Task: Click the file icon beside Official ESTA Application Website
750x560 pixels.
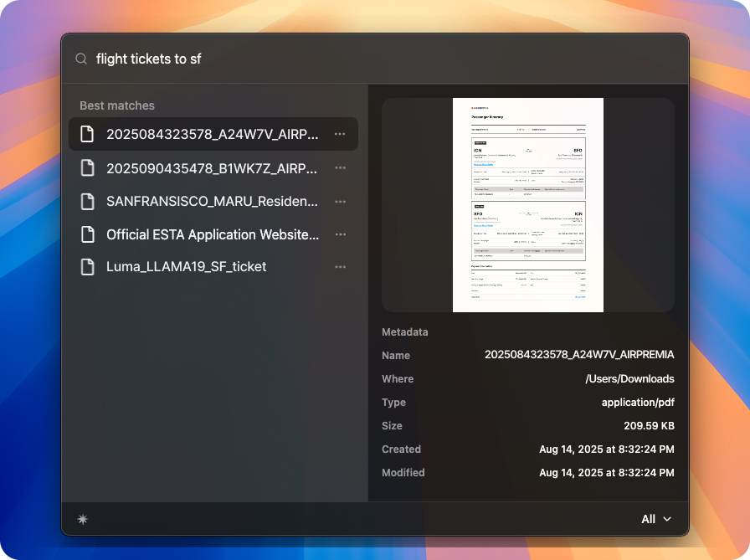Action: pyautogui.click(x=88, y=234)
